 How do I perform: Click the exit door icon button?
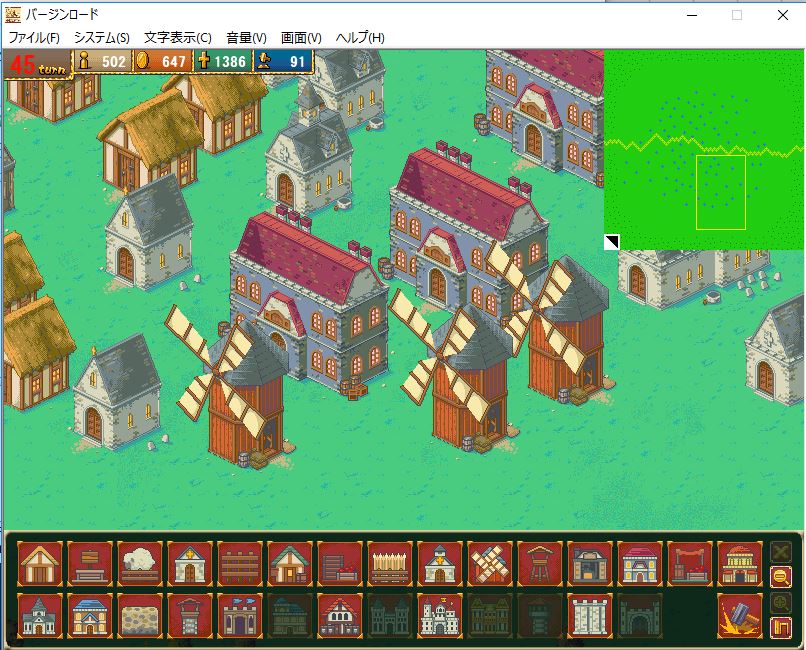pos(781,628)
